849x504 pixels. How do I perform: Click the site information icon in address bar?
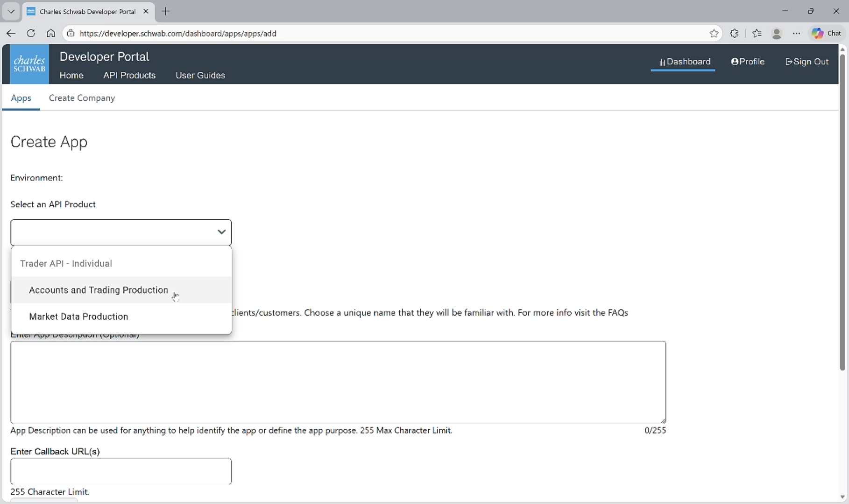click(x=71, y=33)
